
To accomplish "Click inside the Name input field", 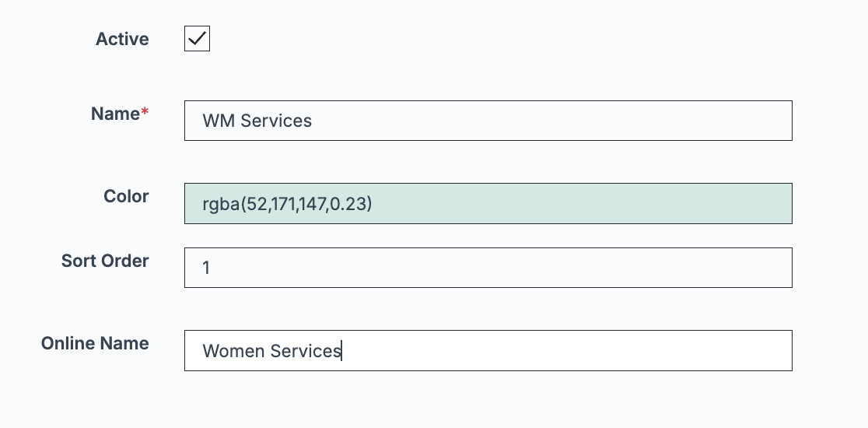I will tap(488, 121).
